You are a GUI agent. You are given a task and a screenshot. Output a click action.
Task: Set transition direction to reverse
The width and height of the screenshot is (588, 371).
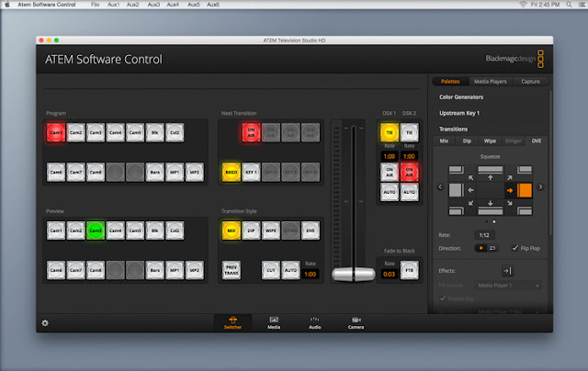tap(492, 248)
